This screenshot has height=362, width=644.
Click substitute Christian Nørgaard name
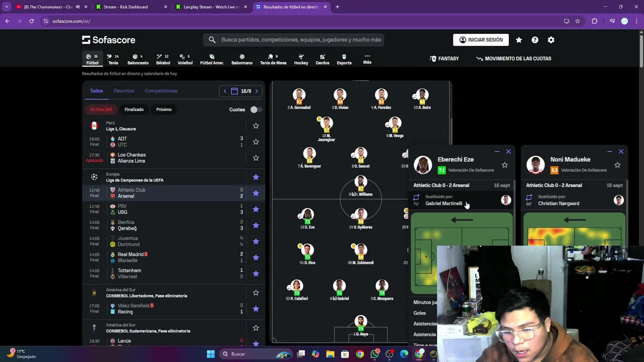click(x=558, y=204)
